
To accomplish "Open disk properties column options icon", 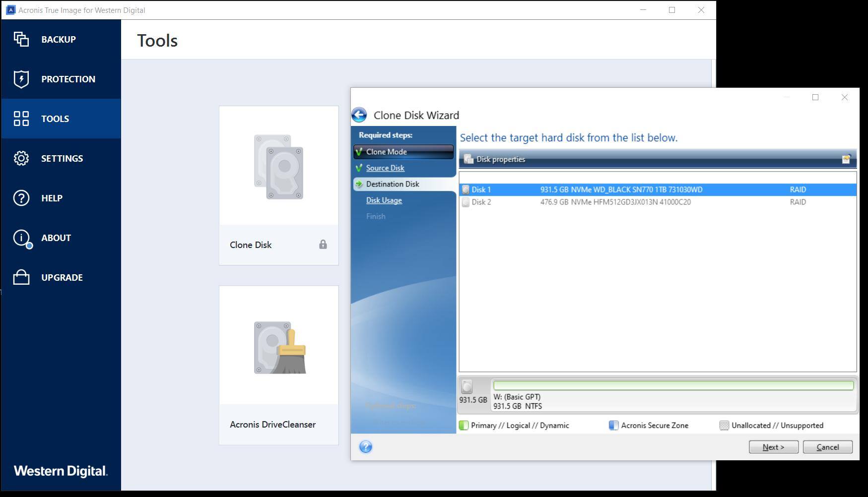I will click(846, 159).
